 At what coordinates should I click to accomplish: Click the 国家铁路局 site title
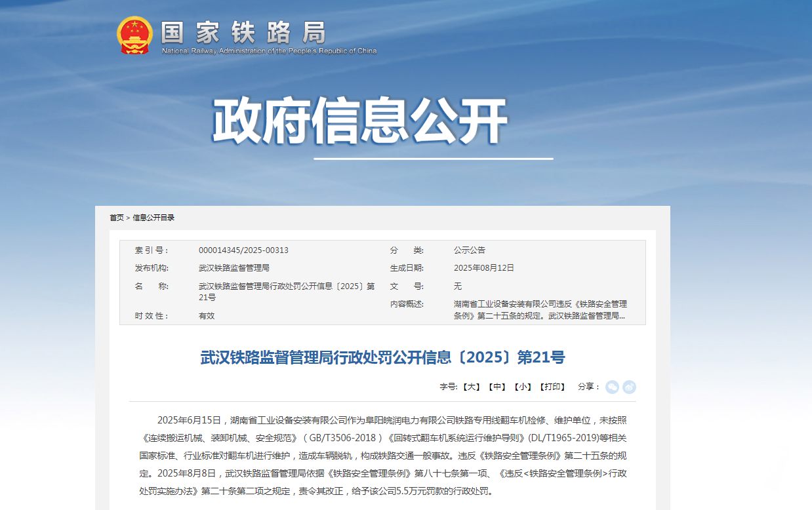click(243, 31)
